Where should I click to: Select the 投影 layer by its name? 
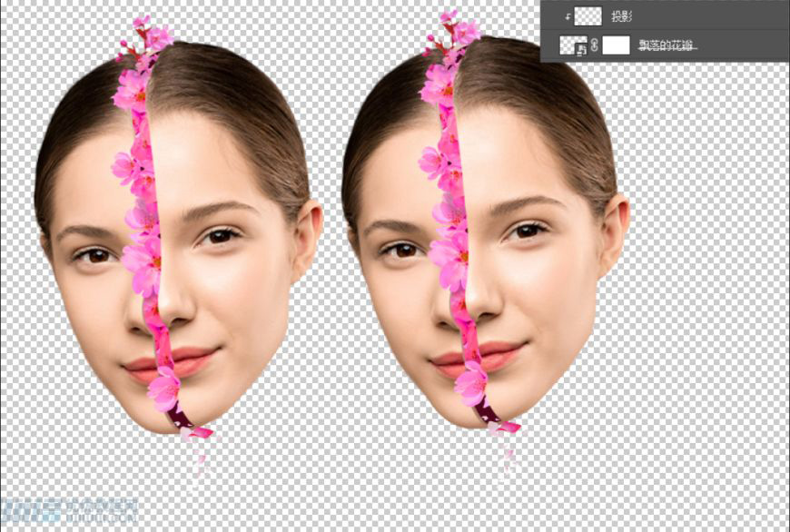point(621,15)
